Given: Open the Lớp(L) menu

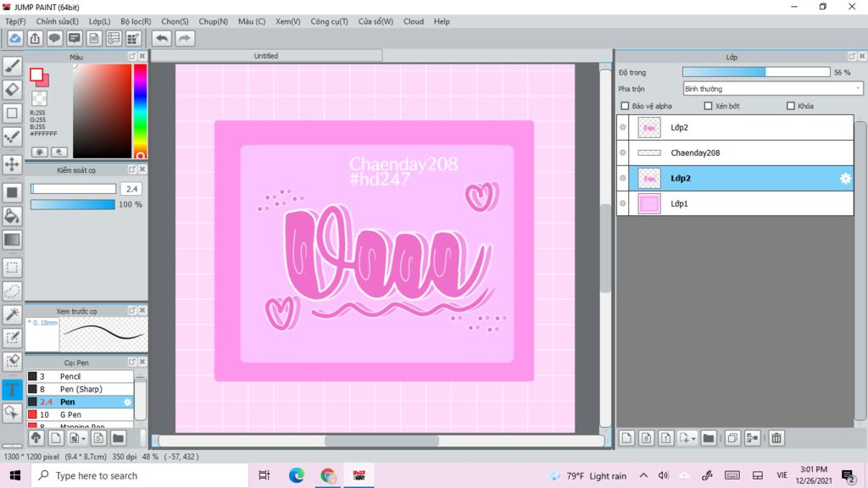Looking at the screenshot, I should (x=100, y=21).
